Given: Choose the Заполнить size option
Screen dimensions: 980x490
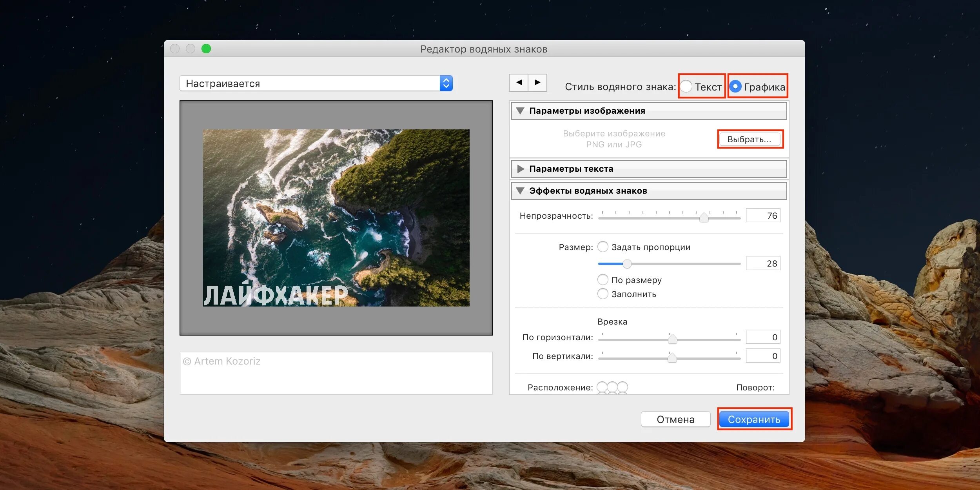Looking at the screenshot, I should 603,294.
